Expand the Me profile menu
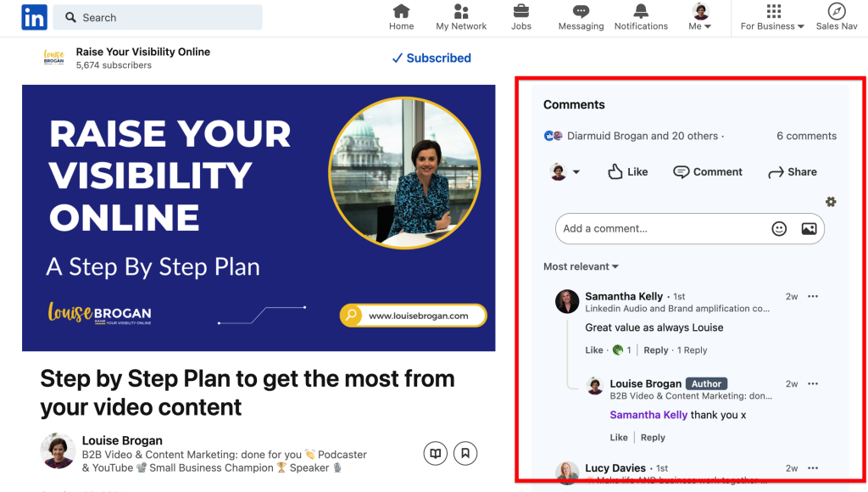 [700, 17]
